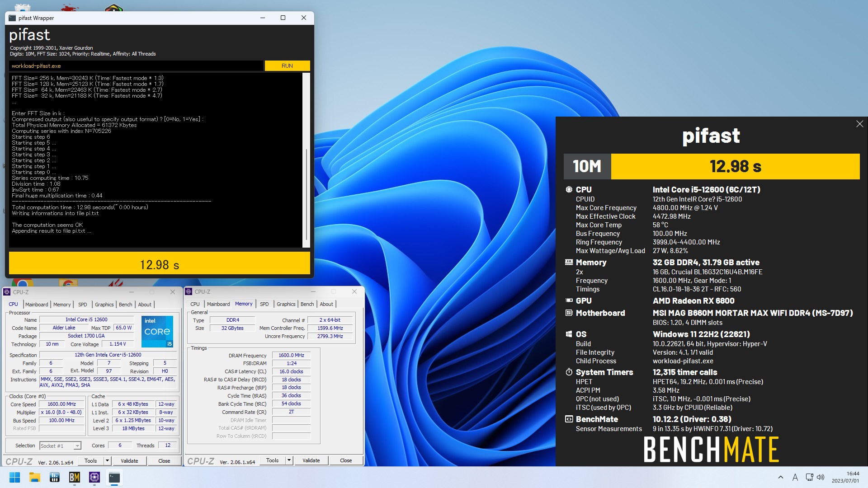Click Close button in left CPU-Z window

point(164,461)
